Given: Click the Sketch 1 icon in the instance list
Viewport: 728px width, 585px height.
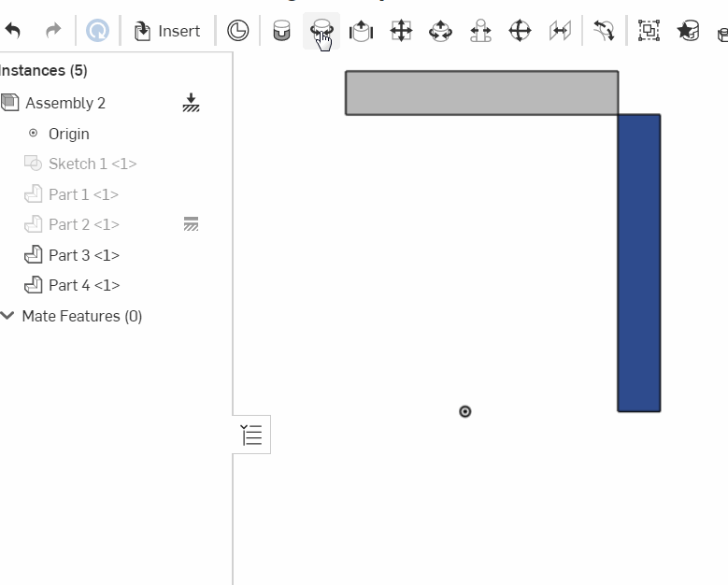Looking at the screenshot, I should click(x=33, y=164).
